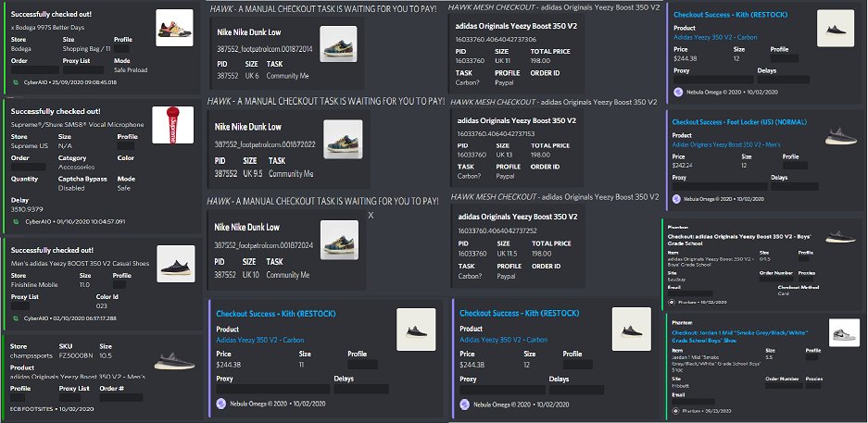Open the Finishline Mobile Yeezy shoe thumbnail
The width and height of the screenshot is (868, 423).
click(176, 264)
